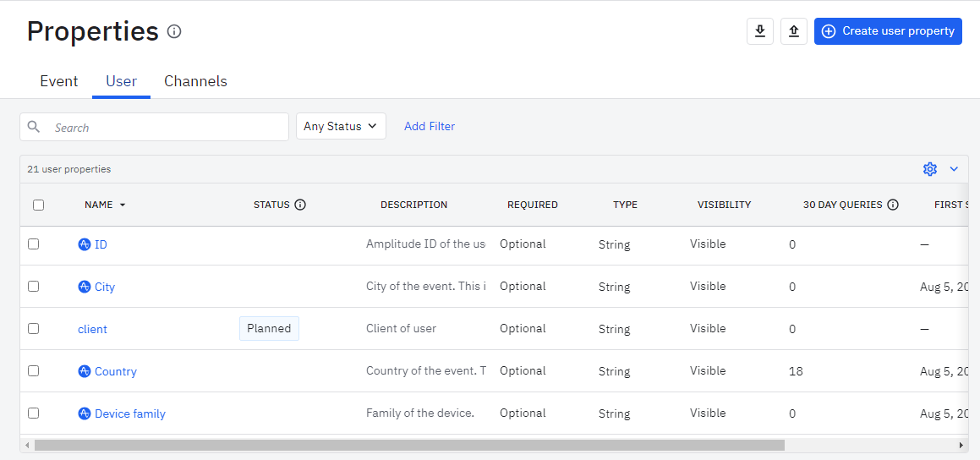Click into the Search input field

pyautogui.click(x=165, y=128)
